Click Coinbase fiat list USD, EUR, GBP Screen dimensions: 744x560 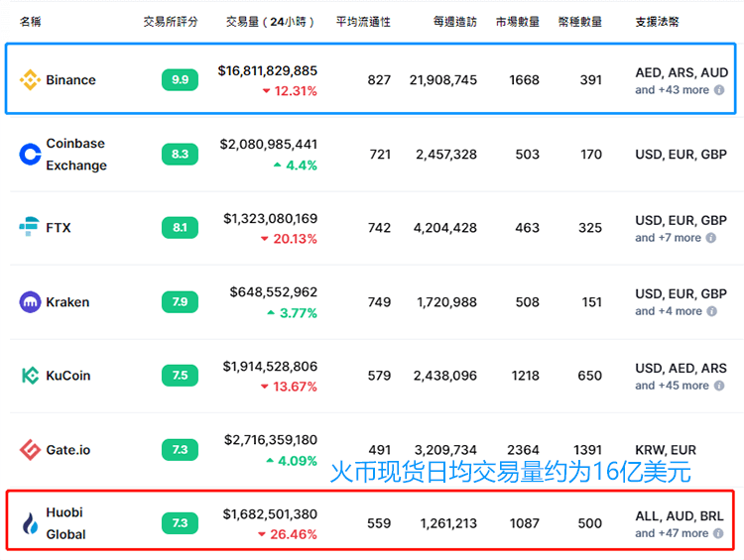[x=681, y=154]
